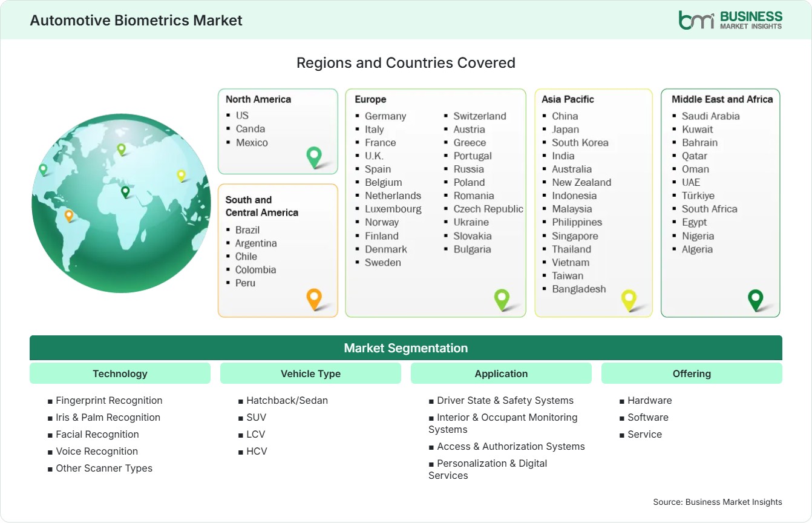The width and height of the screenshot is (812, 523).
Task: Click the BMI Business Market Insights logo
Action: (730, 20)
